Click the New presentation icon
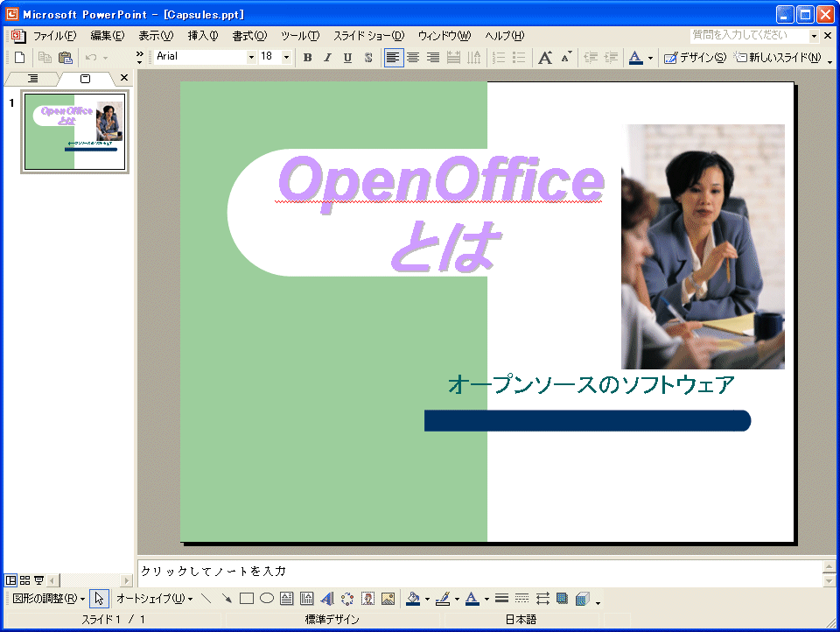The height and width of the screenshot is (632, 840). (x=20, y=58)
